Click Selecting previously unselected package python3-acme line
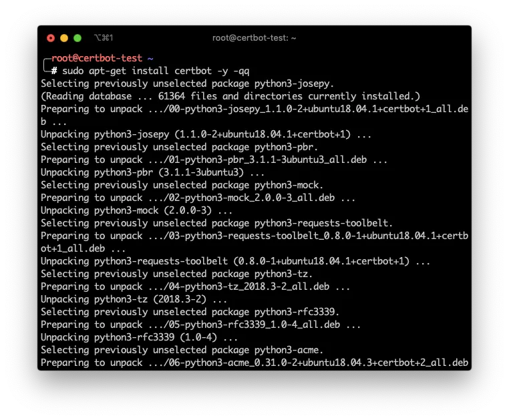 pos(182,350)
